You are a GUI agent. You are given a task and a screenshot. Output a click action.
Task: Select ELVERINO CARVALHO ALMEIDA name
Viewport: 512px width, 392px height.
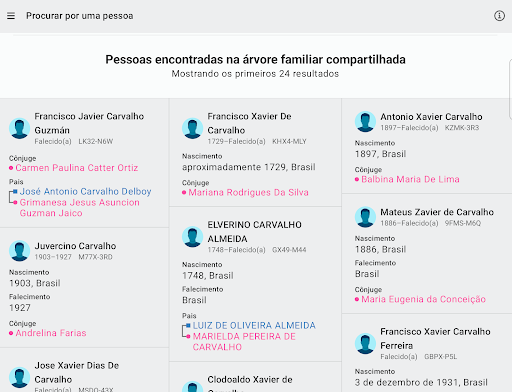[x=254, y=232]
